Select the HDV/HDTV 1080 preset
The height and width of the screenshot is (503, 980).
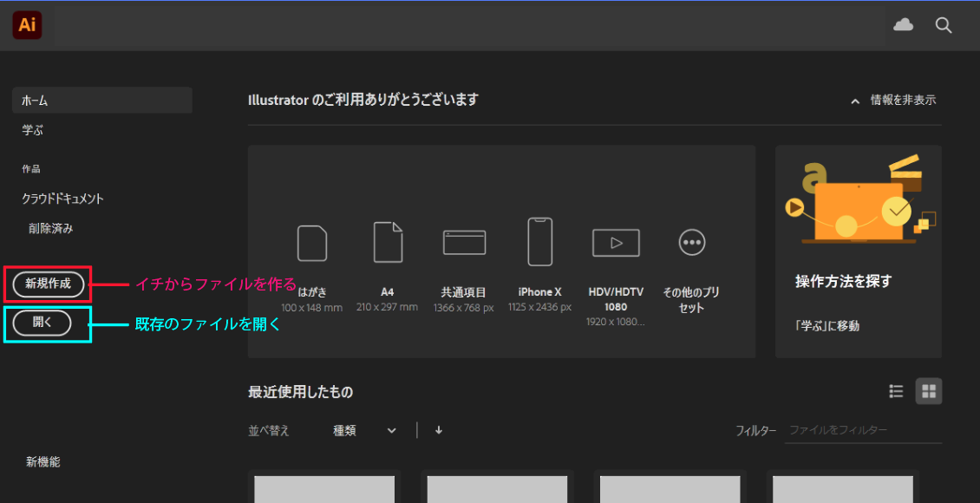[616, 243]
